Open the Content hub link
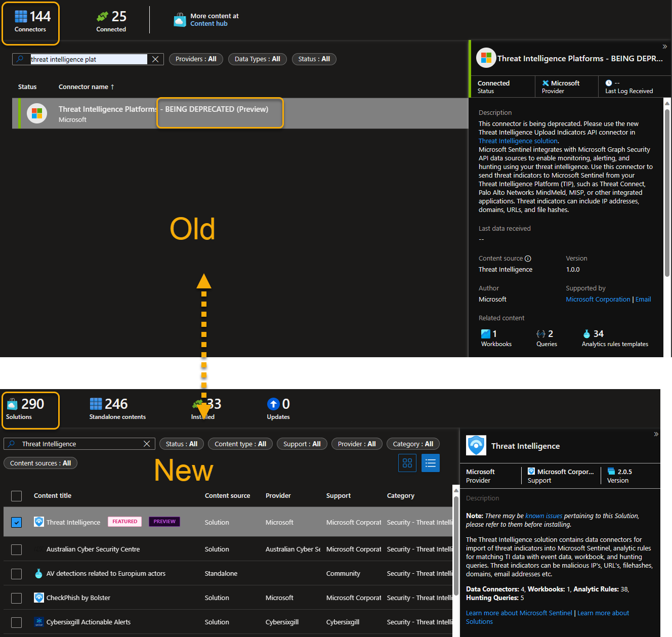This screenshot has height=637, width=672. tap(208, 24)
